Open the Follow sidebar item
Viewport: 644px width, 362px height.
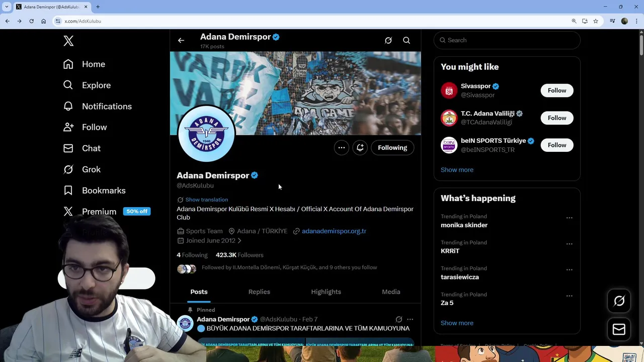[x=85, y=127]
